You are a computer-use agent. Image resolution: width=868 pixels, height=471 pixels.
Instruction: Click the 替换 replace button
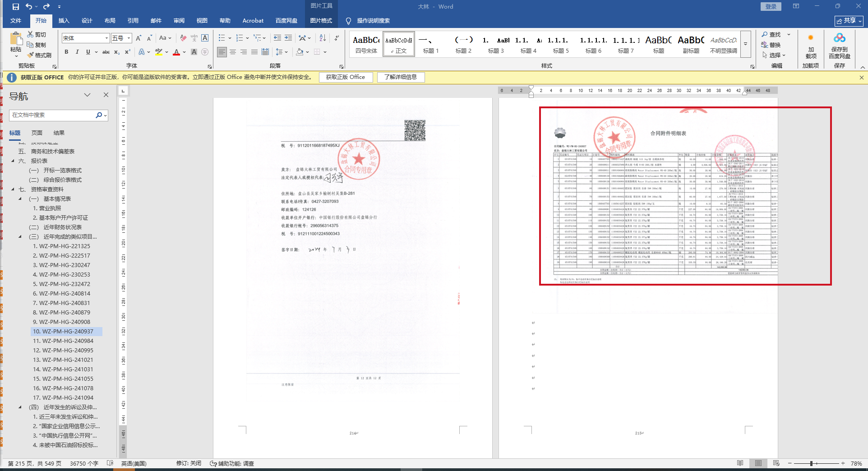(x=771, y=45)
